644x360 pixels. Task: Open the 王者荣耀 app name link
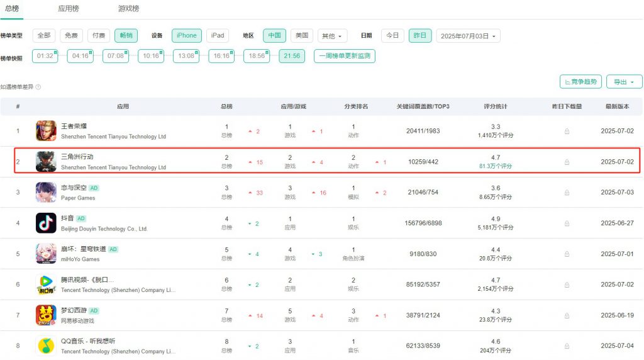point(74,126)
